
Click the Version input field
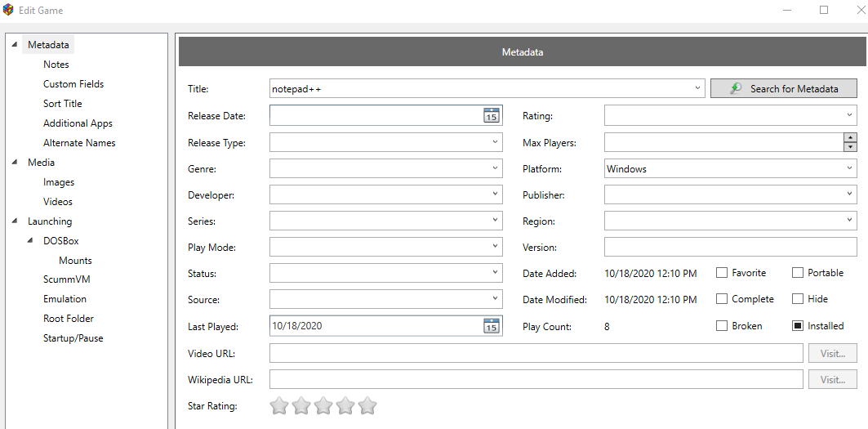click(x=731, y=248)
